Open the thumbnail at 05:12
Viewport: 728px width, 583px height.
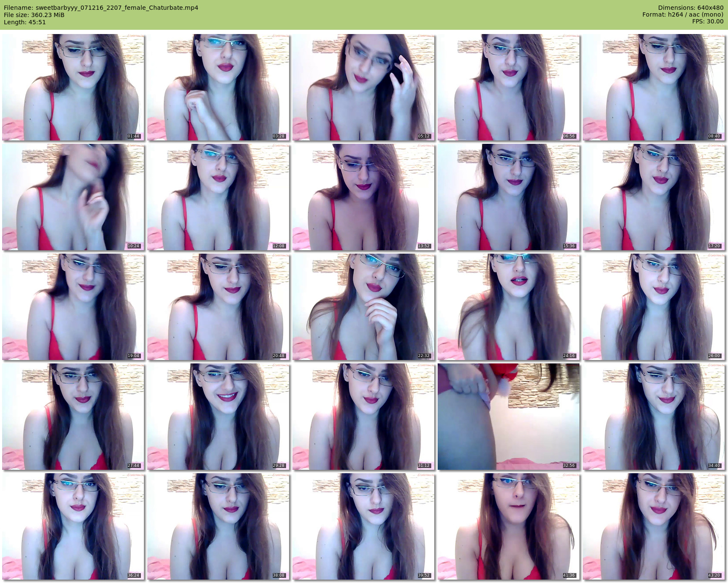click(364, 87)
